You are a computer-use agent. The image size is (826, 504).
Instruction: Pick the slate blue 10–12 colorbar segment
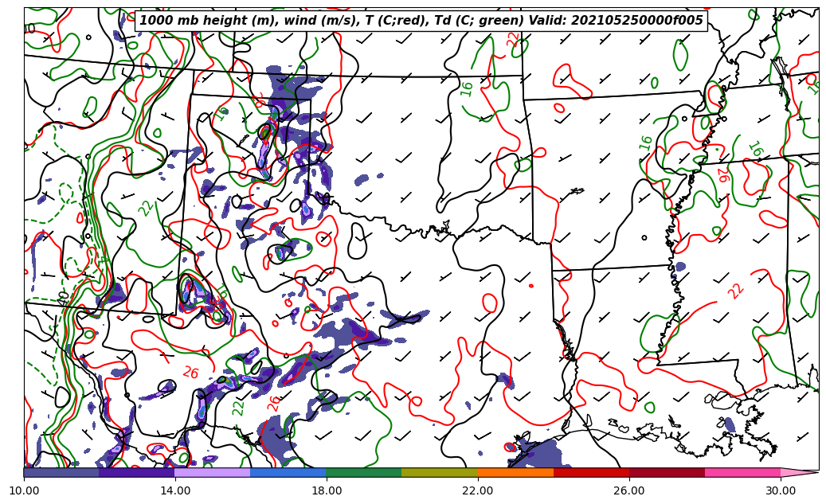[x=61, y=472]
